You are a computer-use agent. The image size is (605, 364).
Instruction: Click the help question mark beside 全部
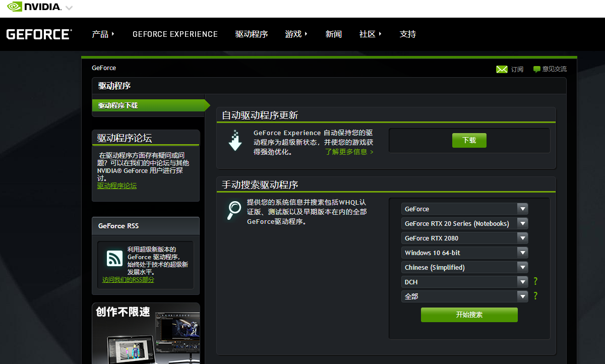click(x=535, y=296)
